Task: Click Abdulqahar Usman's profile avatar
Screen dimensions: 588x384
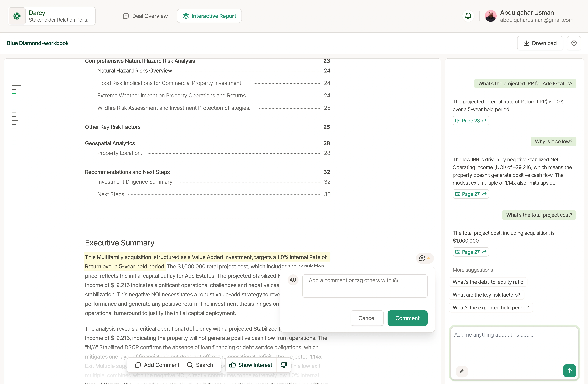Action: pyautogui.click(x=491, y=16)
